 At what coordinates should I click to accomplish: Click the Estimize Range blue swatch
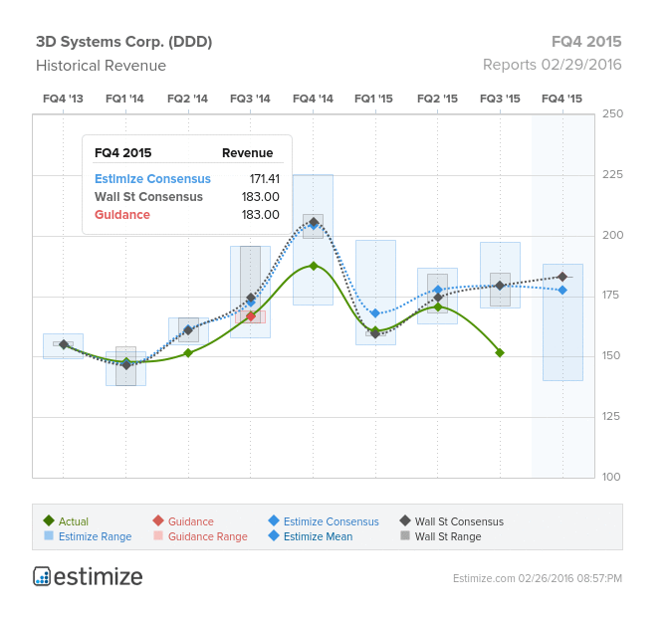tap(49, 535)
